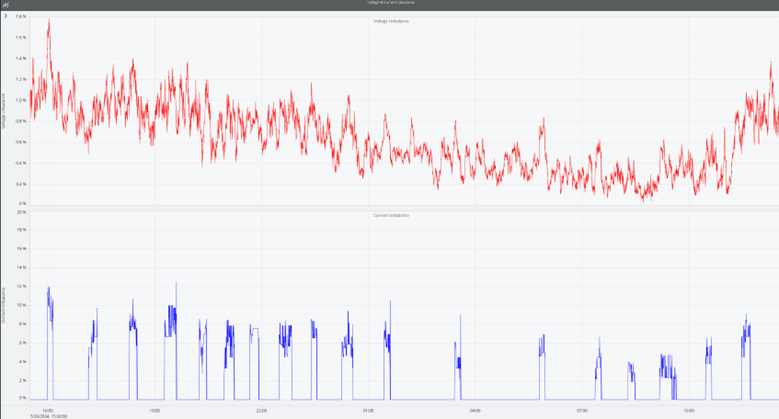
Task: Click the 6 % current axis label
Action: tap(22, 343)
